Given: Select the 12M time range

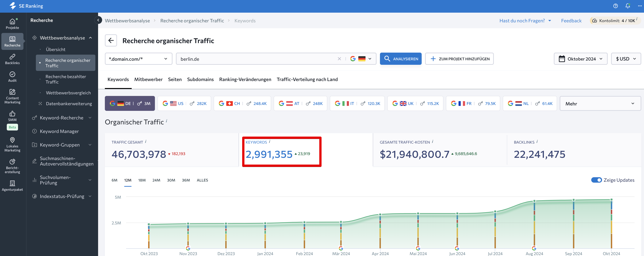Looking at the screenshot, I should tap(128, 180).
